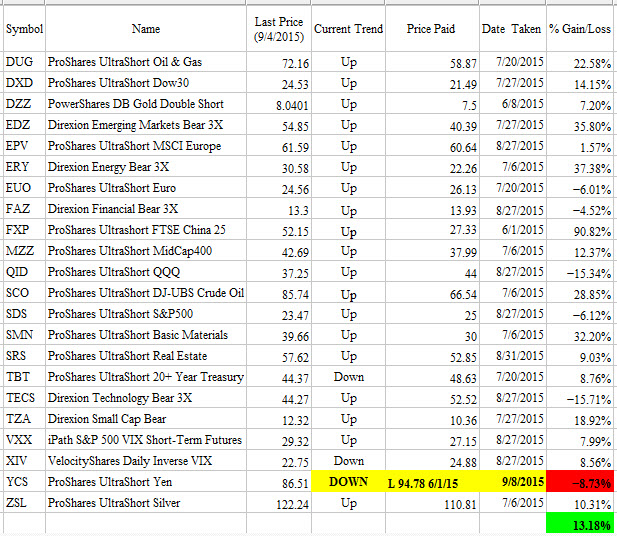The height and width of the screenshot is (536, 617).
Task: Select the last price 122.24 cell
Action: (279, 503)
